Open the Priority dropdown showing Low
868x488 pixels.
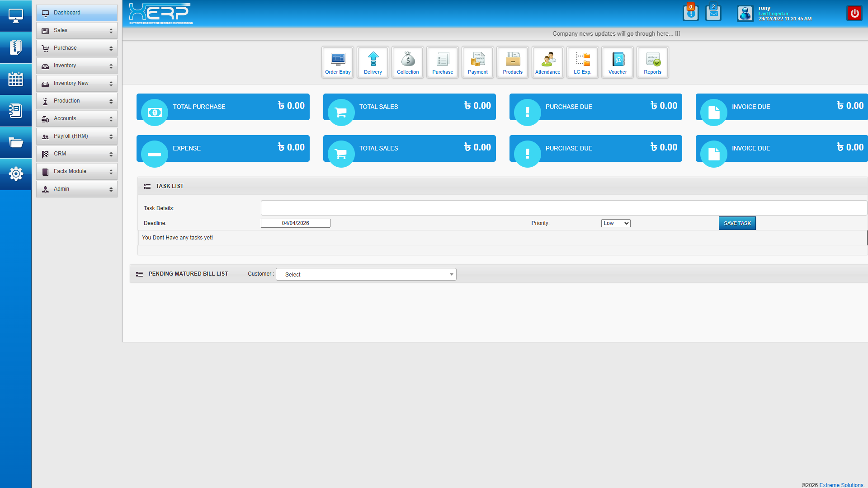(615, 223)
